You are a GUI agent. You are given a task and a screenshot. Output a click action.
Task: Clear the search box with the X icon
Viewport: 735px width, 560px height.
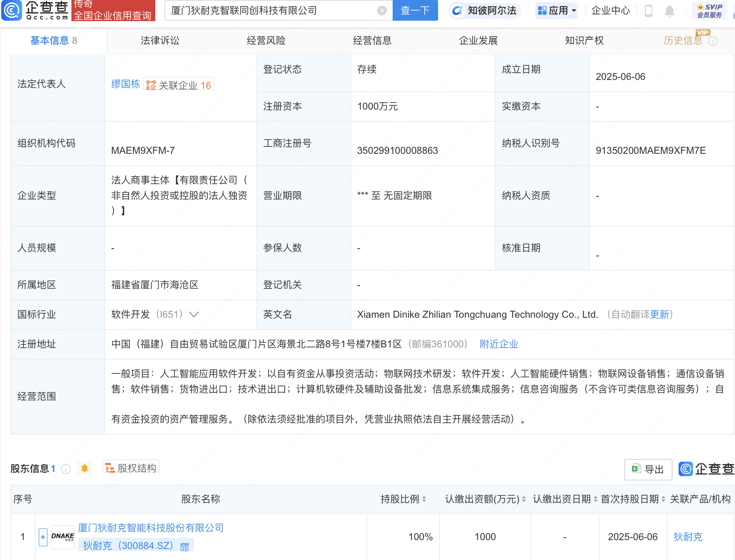point(382,11)
